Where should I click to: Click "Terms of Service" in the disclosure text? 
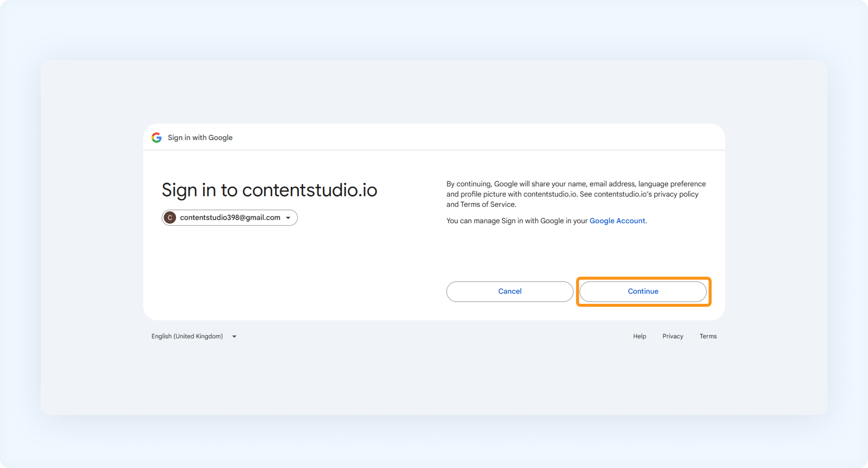click(488, 204)
